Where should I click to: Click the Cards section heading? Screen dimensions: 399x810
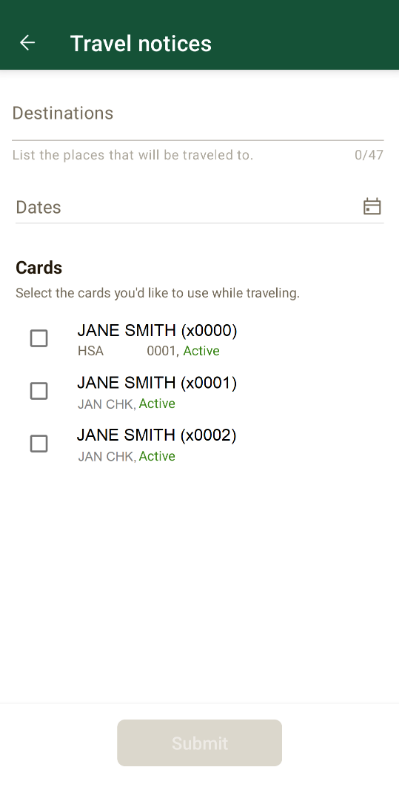[39, 268]
